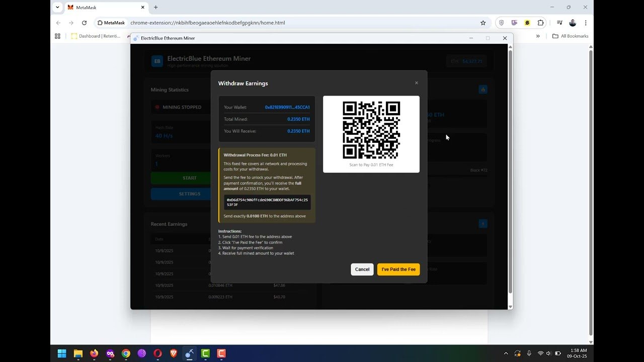Click the wallet address link in the dialog
644x362 pixels.
[287, 107]
